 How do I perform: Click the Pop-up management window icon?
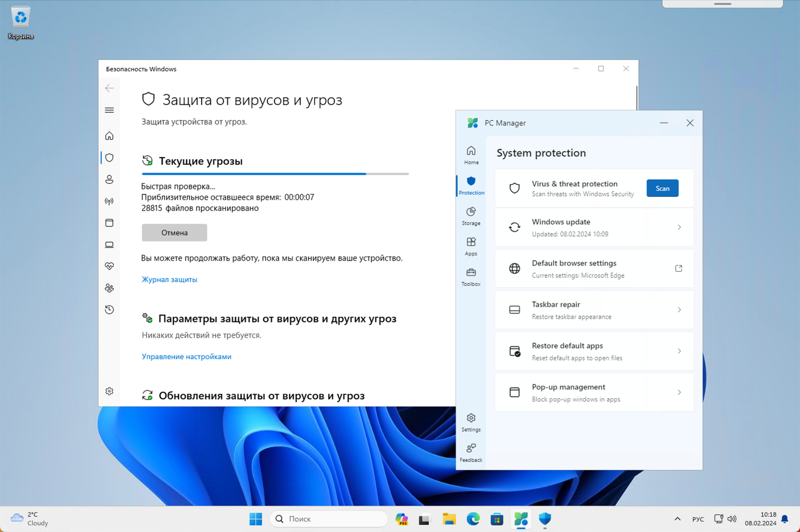tap(515, 392)
